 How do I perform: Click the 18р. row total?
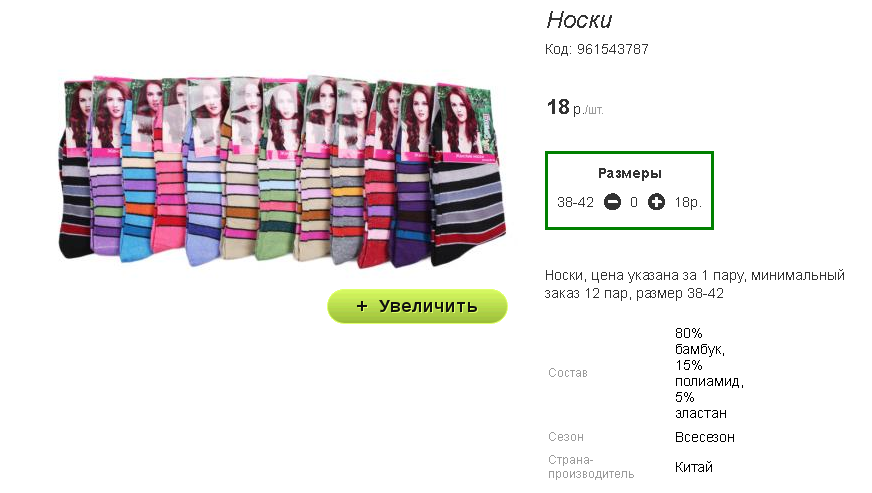pyautogui.click(x=688, y=203)
